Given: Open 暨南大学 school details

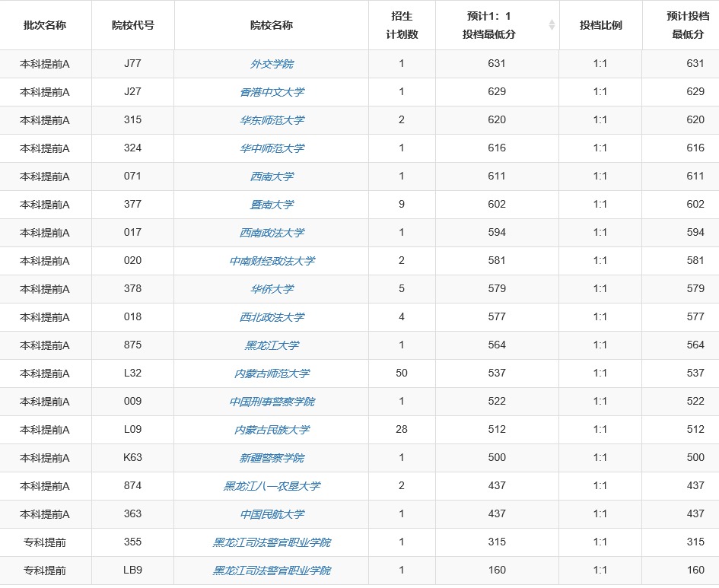Looking at the screenshot, I should [272, 205].
